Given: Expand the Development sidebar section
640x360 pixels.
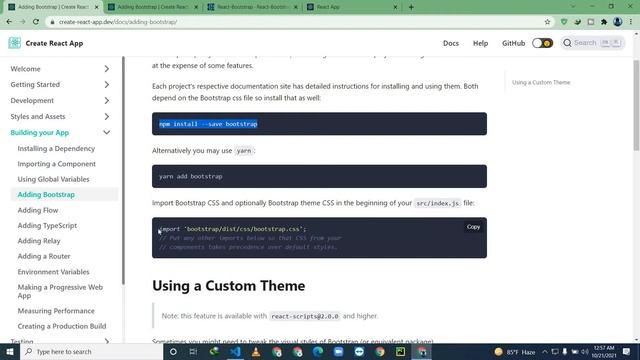Looking at the screenshot, I should [107, 100].
